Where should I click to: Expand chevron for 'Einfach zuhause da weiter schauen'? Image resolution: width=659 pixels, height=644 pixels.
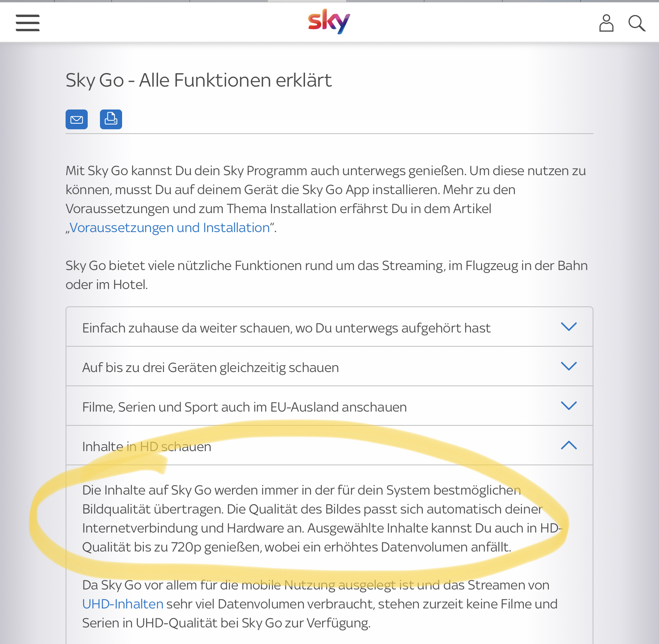(x=569, y=327)
